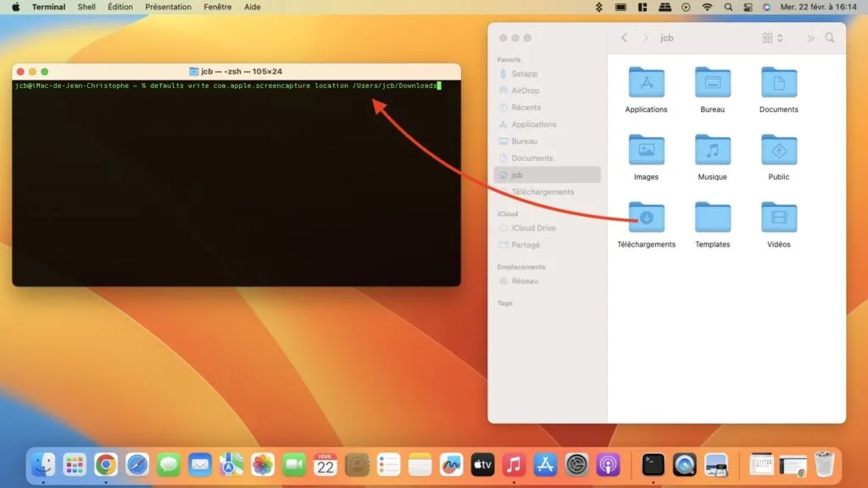Open the Apple TV app

click(x=481, y=464)
